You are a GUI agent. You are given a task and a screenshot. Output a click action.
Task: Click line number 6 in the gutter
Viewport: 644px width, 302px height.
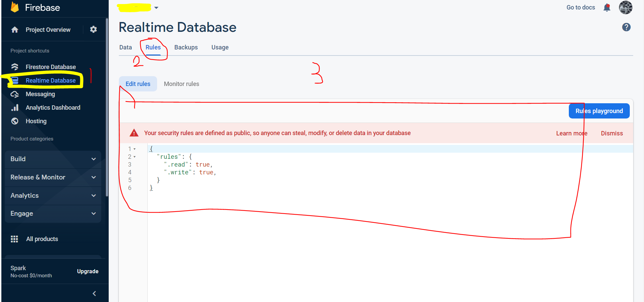(x=130, y=188)
